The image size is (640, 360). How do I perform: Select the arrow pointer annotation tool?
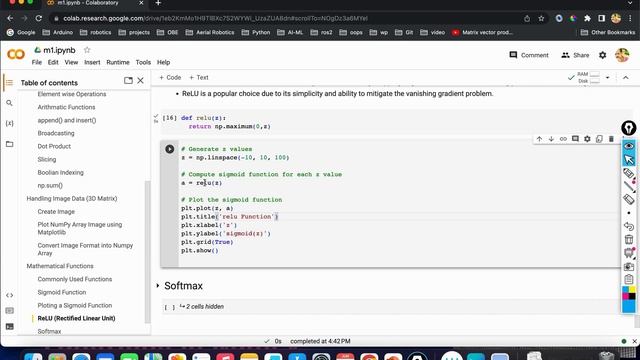pyautogui.click(x=629, y=159)
